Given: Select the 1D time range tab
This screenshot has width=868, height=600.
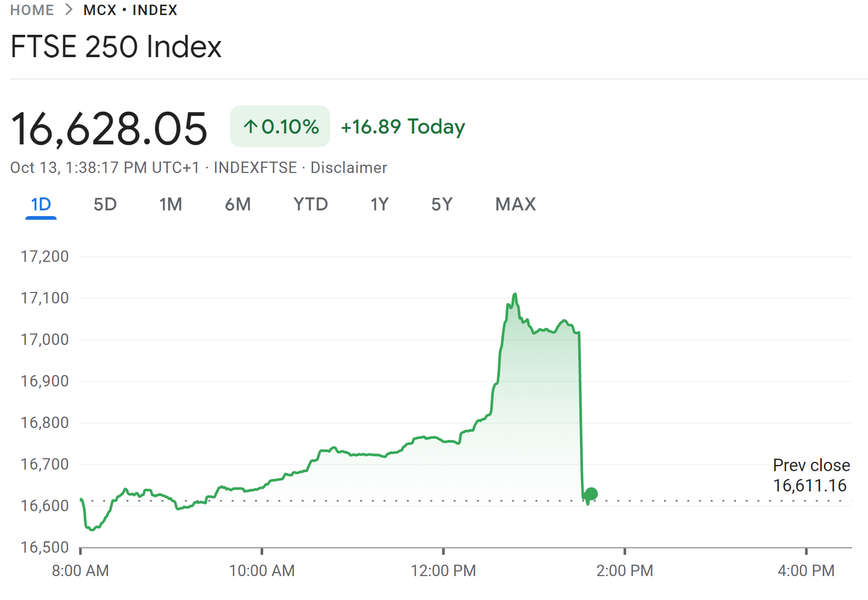Looking at the screenshot, I should click(41, 204).
